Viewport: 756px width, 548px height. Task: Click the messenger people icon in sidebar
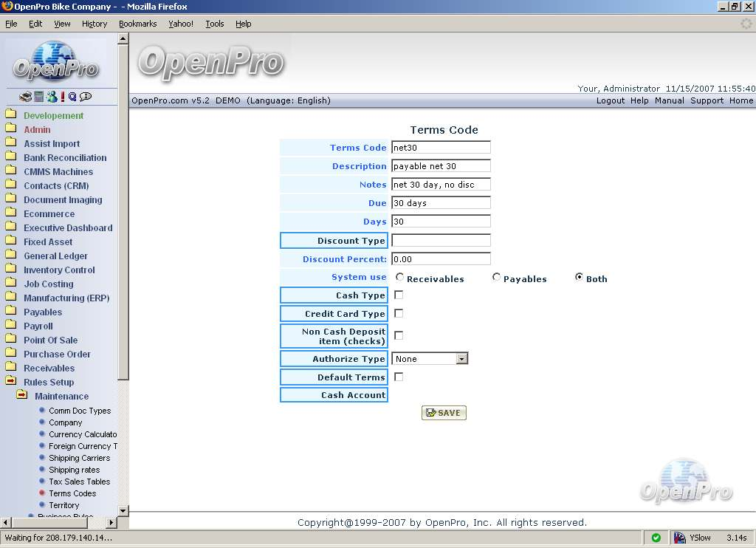pos(51,97)
